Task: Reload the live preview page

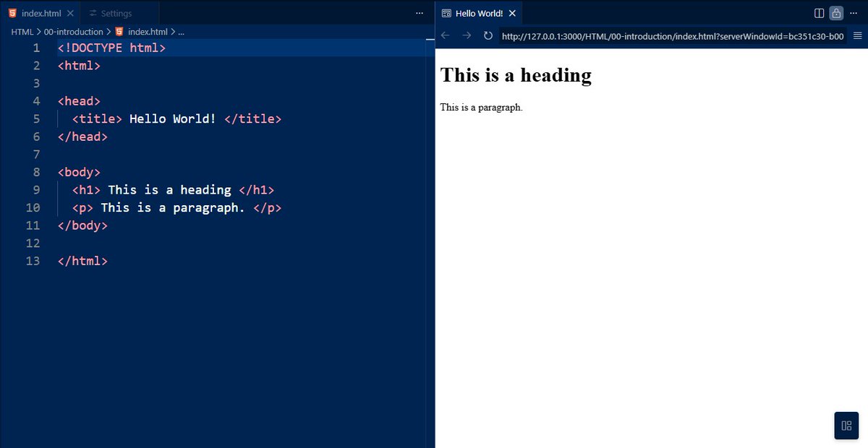Action: click(x=488, y=36)
